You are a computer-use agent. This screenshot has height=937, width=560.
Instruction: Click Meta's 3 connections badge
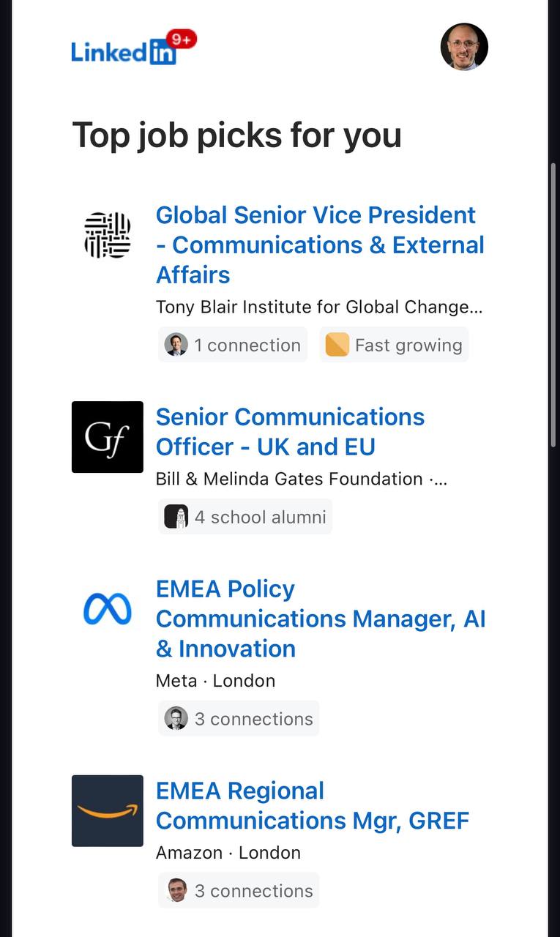(x=239, y=719)
